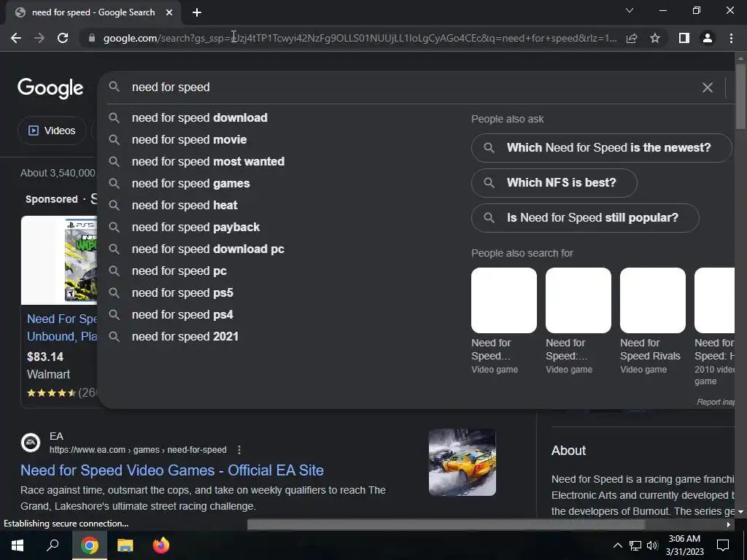Bookmark this tab with the star icon
Viewport: 747px width, 560px height.
pos(655,38)
